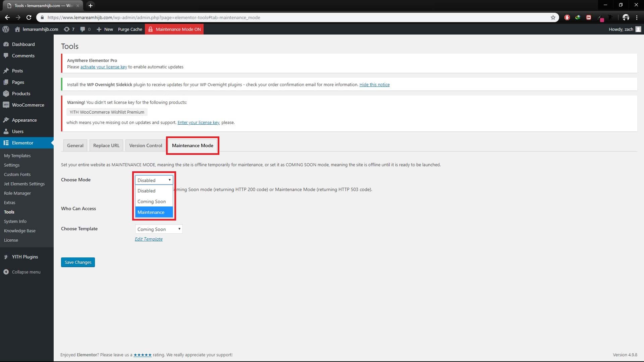Bookmark page with star icon
The image size is (644, 362).
tap(553, 17)
